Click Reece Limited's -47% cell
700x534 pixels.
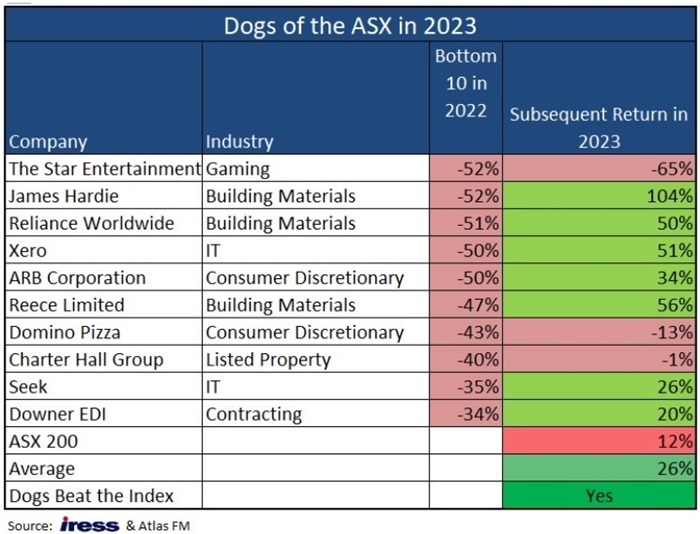pos(465,305)
